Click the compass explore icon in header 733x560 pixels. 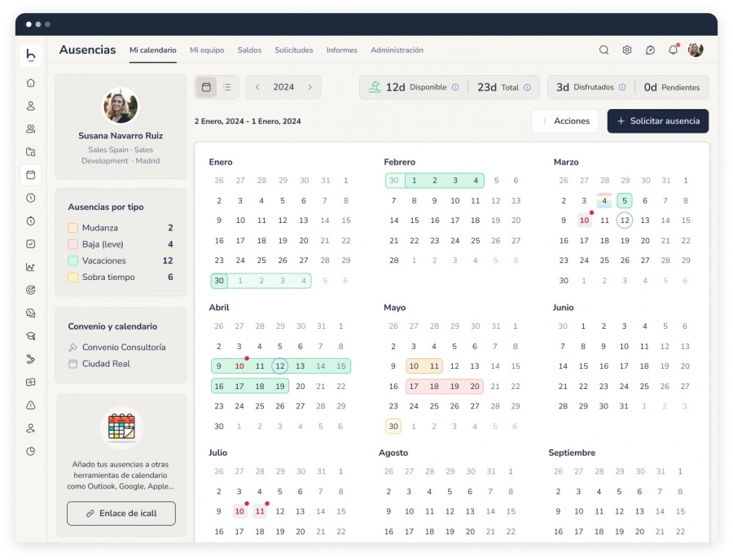click(x=650, y=50)
